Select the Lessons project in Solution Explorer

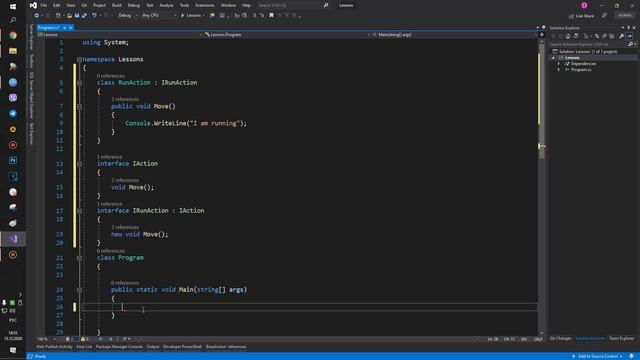[x=572, y=58]
